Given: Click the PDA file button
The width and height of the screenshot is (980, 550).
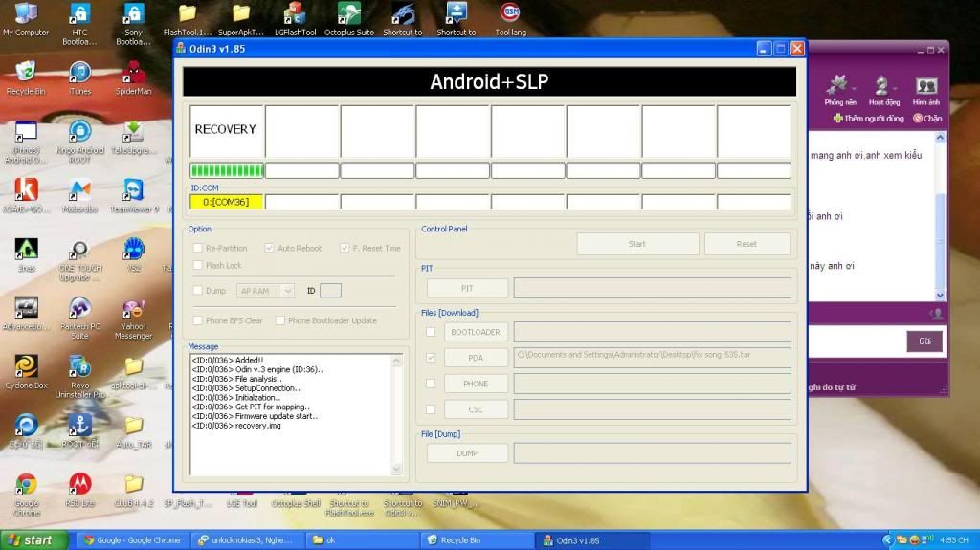Looking at the screenshot, I should 476,358.
